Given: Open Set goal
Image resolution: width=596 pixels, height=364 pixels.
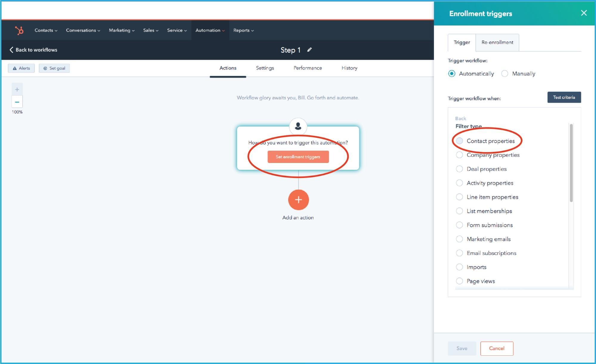Looking at the screenshot, I should (54, 68).
